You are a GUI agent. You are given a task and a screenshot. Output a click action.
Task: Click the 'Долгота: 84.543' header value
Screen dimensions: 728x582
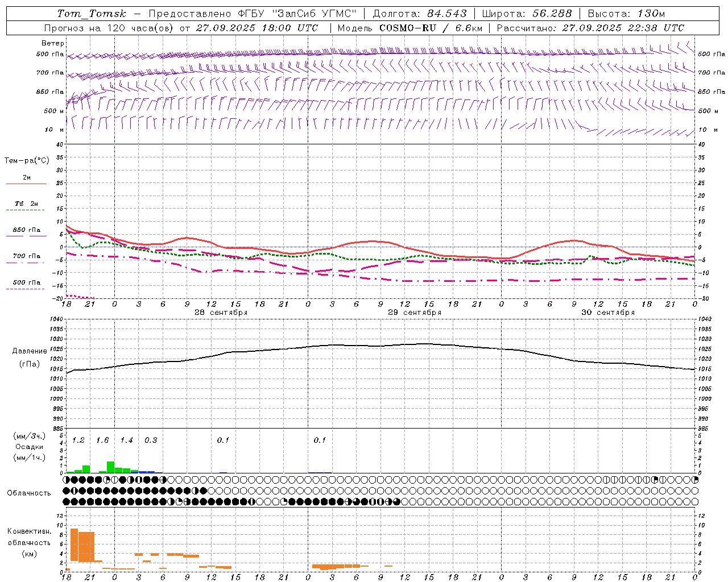420,14
